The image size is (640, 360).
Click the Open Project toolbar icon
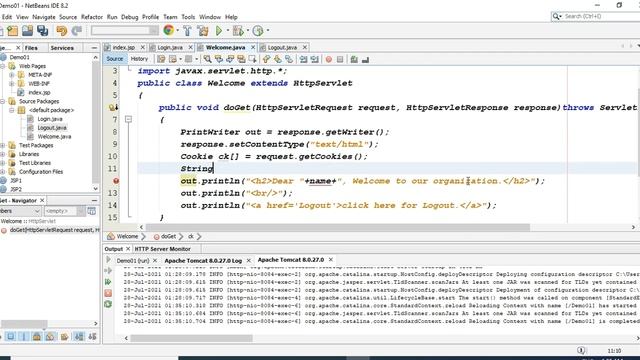click(27, 31)
